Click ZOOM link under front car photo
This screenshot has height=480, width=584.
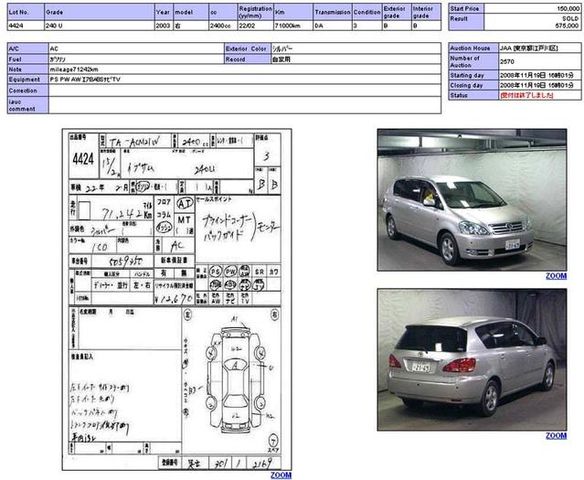pyautogui.click(x=556, y=276)
